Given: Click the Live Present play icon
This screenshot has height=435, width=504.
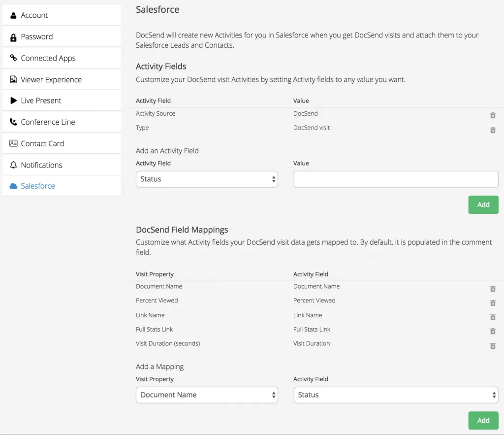Looking at the screenshot, I should (x=13, y=100).
